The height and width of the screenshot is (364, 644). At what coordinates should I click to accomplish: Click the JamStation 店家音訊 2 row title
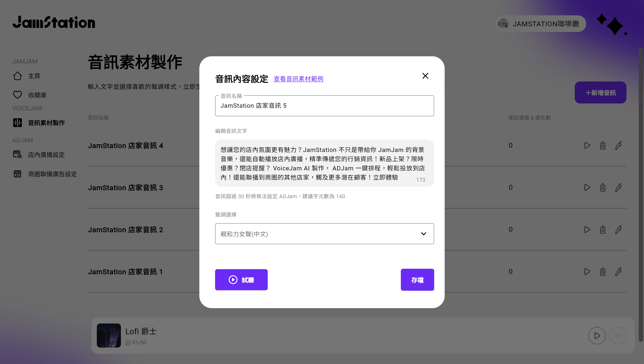coord(126,230)
